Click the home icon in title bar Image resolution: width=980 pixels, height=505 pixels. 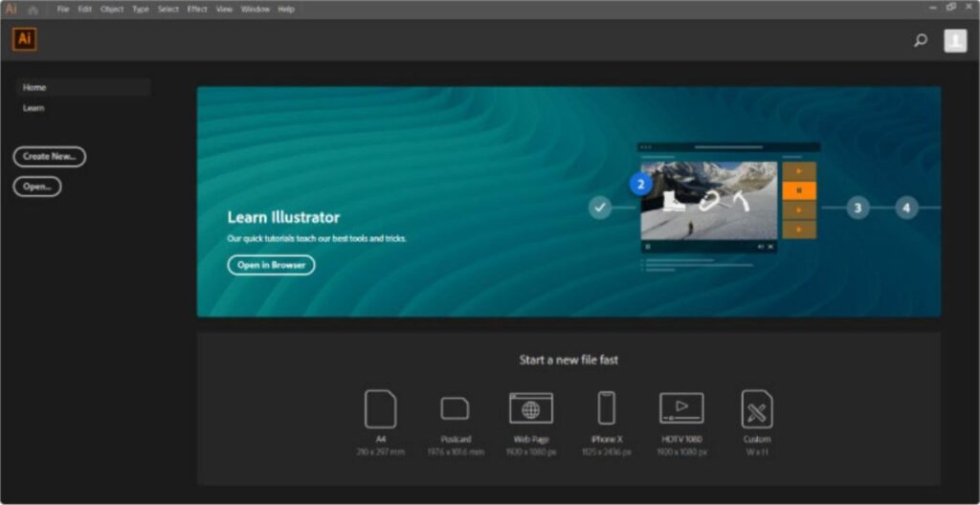(x=33, y=10)
